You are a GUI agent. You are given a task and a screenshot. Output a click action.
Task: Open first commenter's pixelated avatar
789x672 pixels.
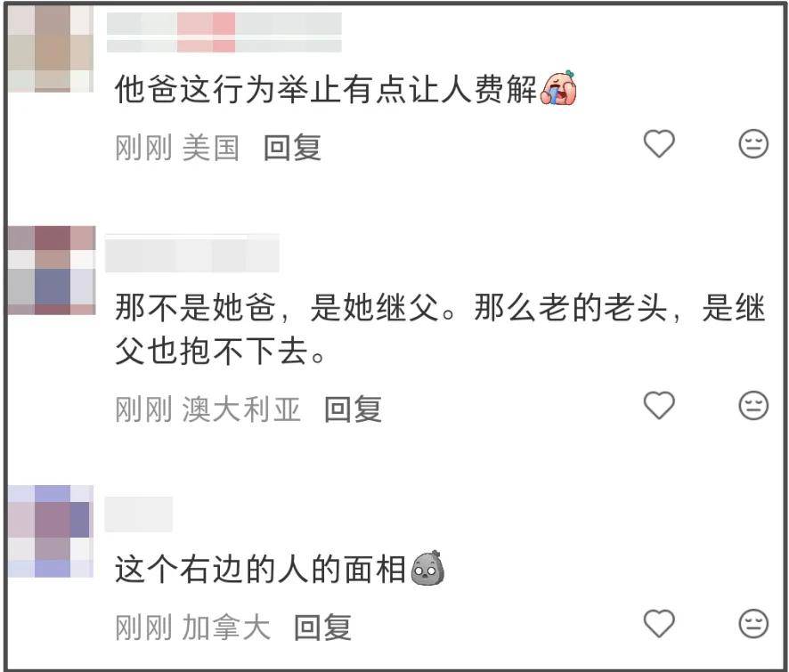pos(51,49)
